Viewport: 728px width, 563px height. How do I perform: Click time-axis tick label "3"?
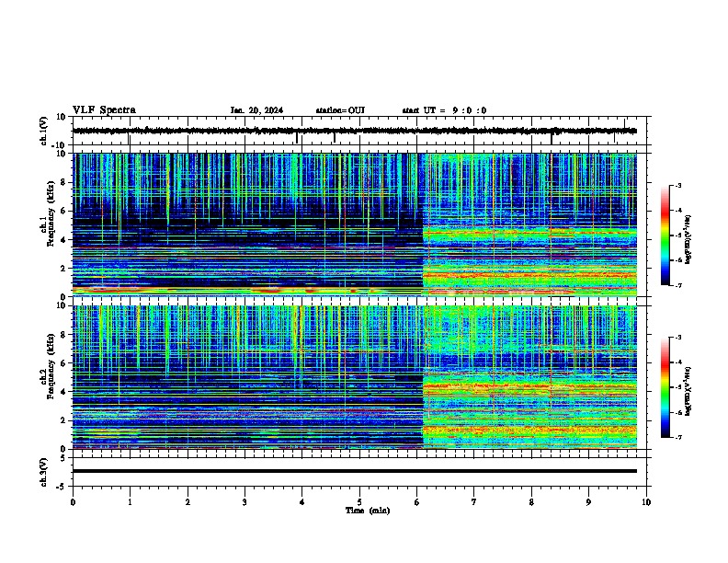245,502
